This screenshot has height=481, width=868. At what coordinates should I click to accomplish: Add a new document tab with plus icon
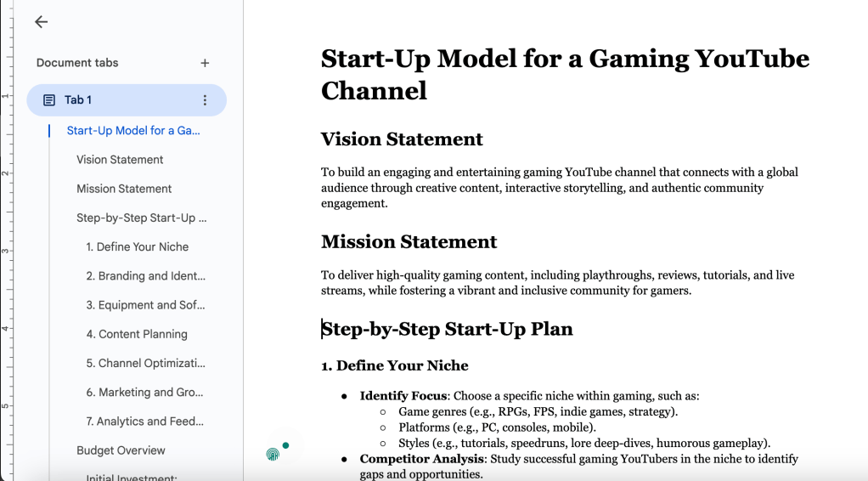pyautogui.click(x=205, y=63)
